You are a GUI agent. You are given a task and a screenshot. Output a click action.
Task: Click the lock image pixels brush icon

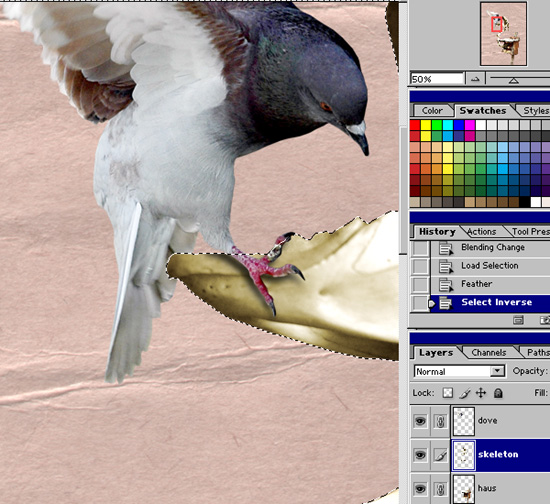point(464,393)
